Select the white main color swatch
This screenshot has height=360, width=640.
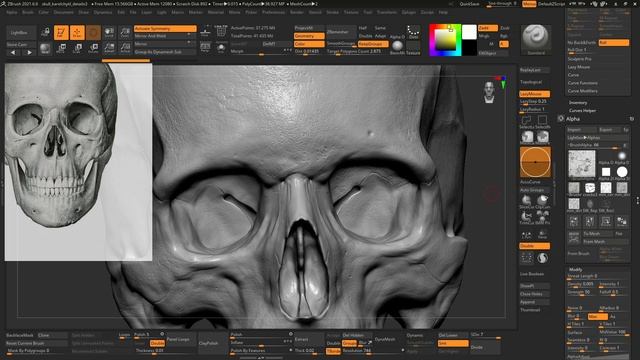coord(469,32)
